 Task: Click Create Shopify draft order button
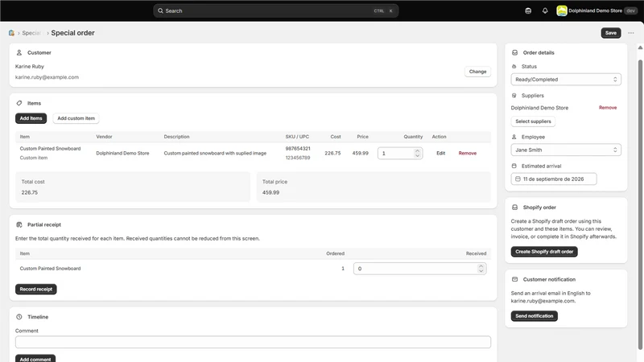[544, 252]
